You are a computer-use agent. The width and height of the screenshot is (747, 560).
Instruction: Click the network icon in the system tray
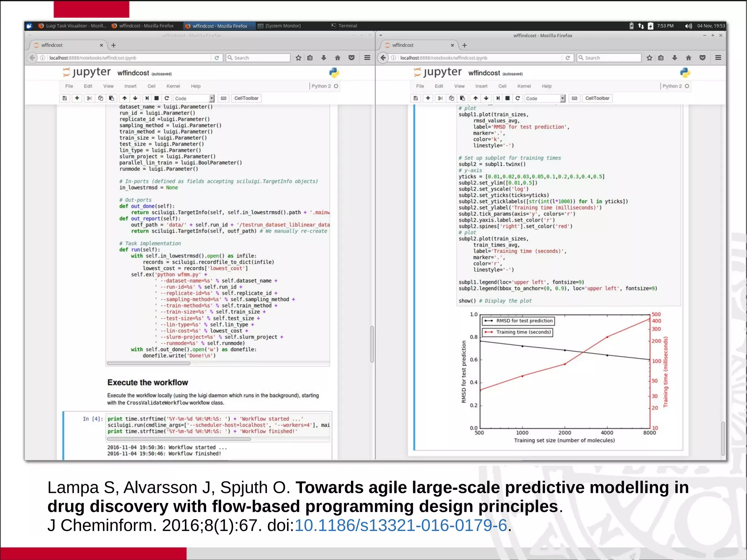641,26
